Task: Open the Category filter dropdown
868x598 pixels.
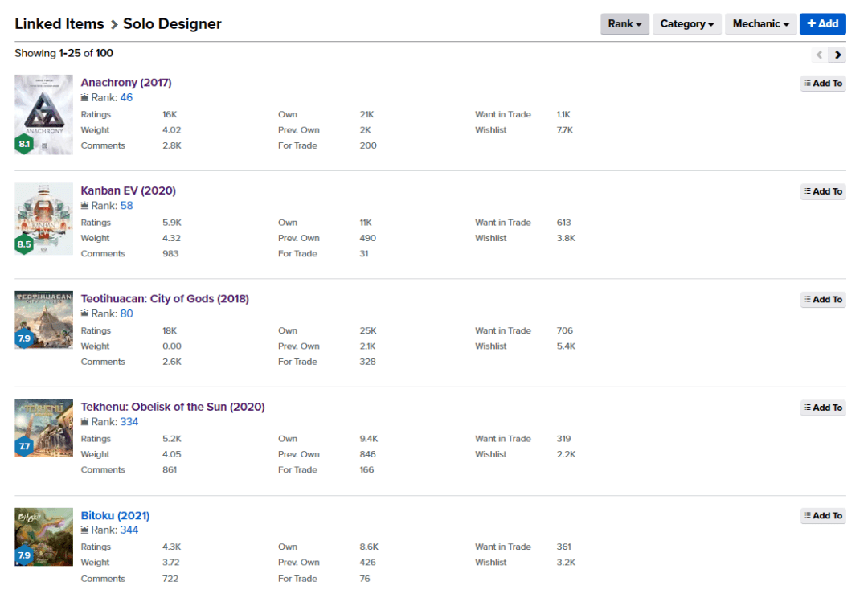Action: point(687,24)
